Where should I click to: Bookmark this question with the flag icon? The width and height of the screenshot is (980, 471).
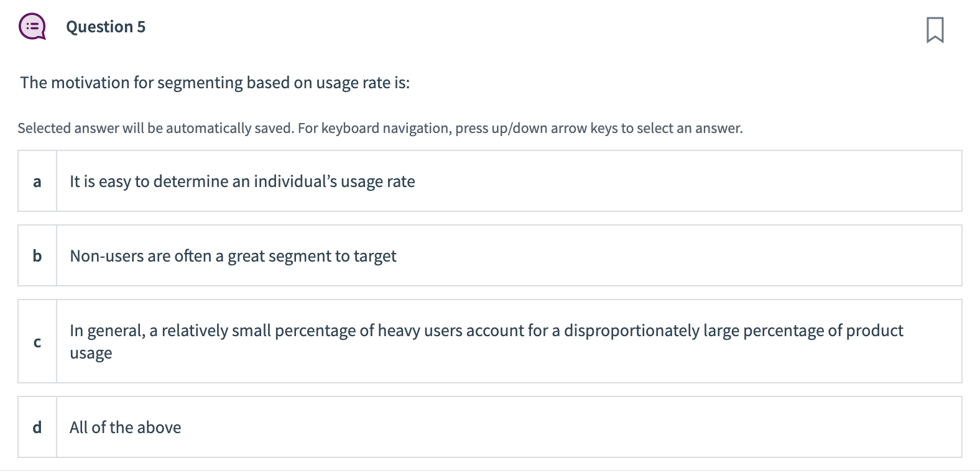coord(935,30)
